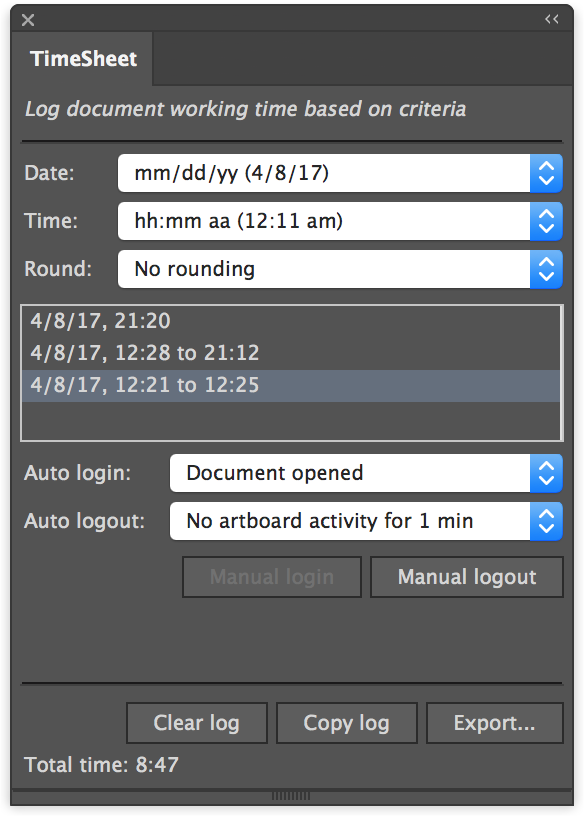This screenshot has height=820, width=584.
Task: Open the No artboard activity auto logout dropdown
Action: 350,521
